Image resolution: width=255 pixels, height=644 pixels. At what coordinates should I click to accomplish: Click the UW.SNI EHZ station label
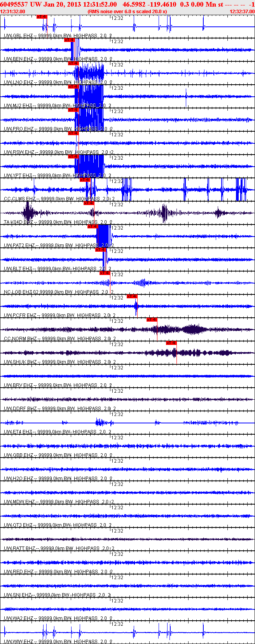click(18, 595)
